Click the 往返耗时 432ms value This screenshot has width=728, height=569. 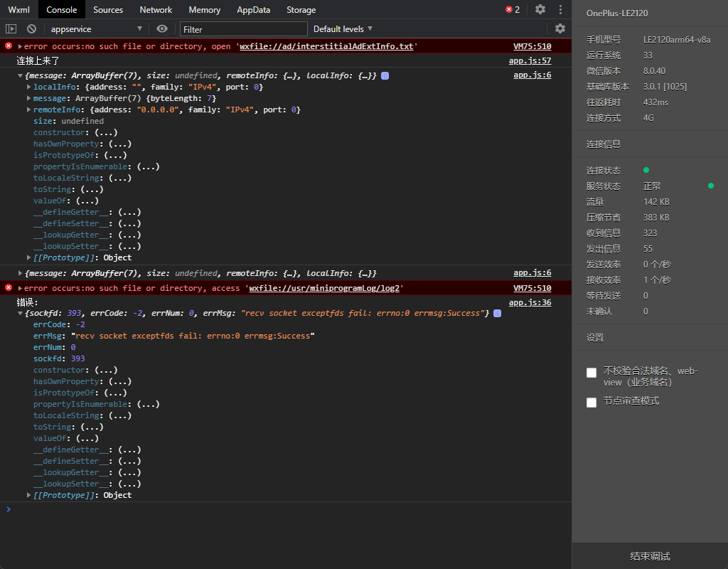pos(655,102)
